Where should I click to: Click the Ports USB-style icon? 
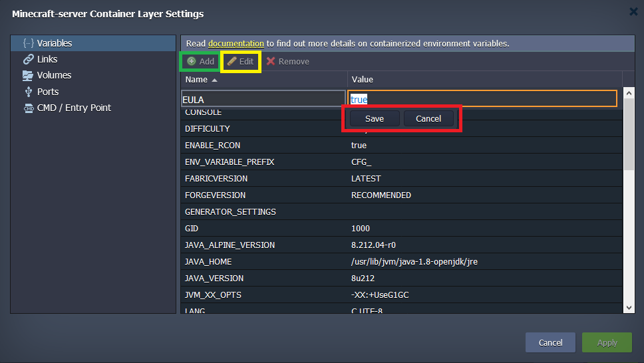28,92
